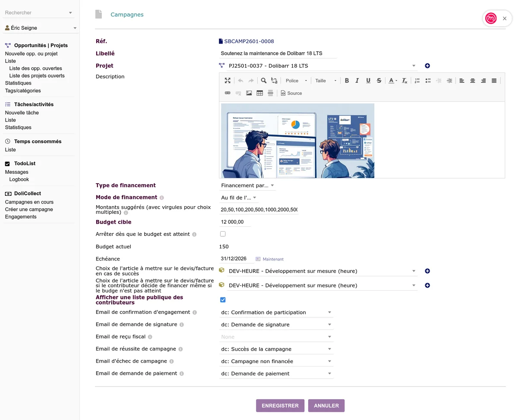Open Type de financement dropdown

coord(248,185)
